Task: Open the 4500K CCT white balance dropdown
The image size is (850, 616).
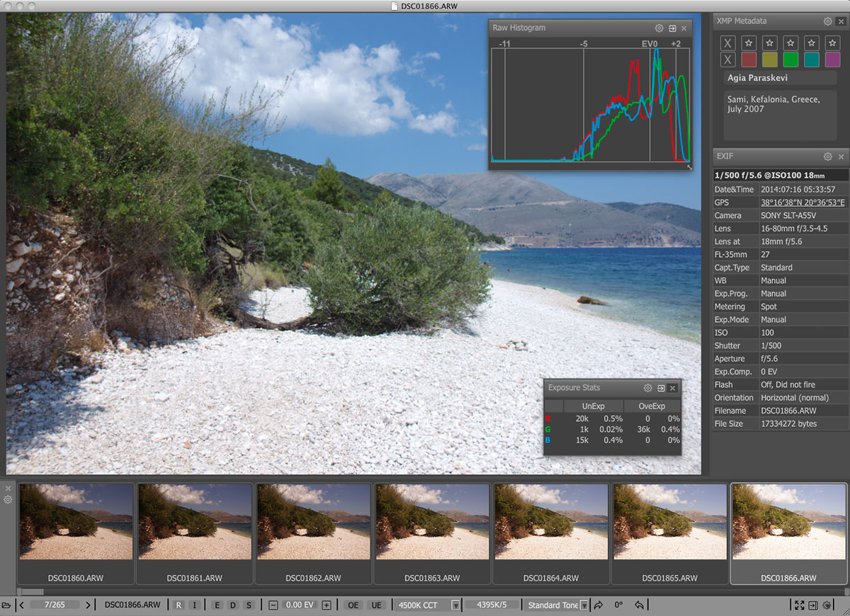Action: click(455, 605)
